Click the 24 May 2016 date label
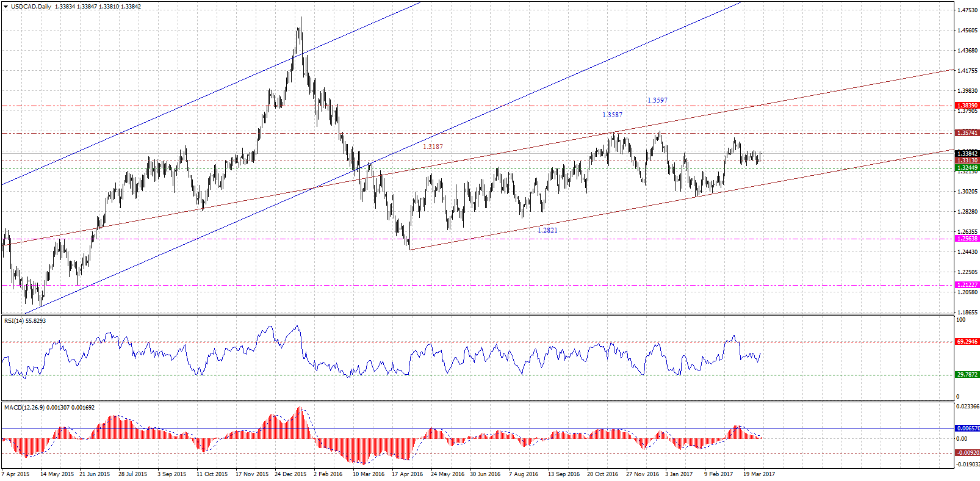This screenshot has height=481, width=980. pyautogui.click(x=447, y=474)
